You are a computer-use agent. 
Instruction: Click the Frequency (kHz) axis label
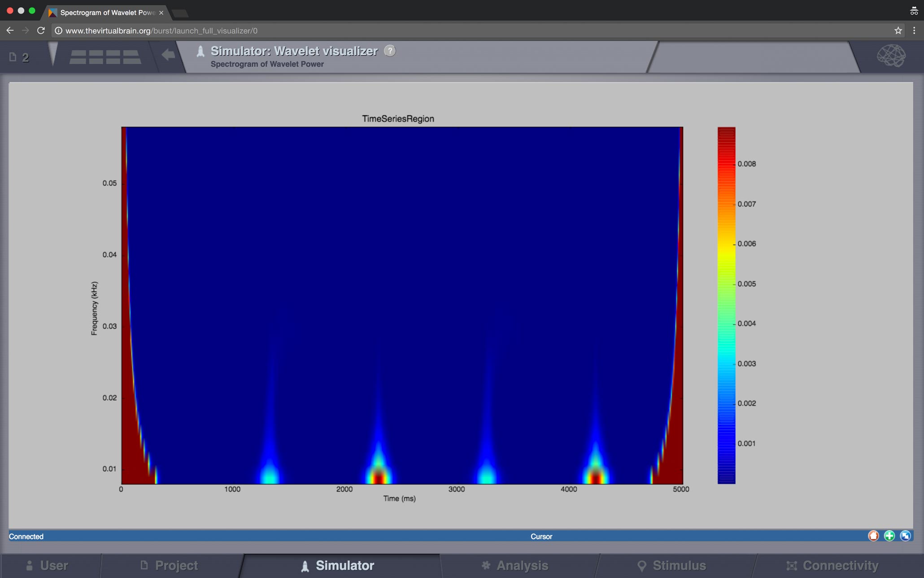94,308
